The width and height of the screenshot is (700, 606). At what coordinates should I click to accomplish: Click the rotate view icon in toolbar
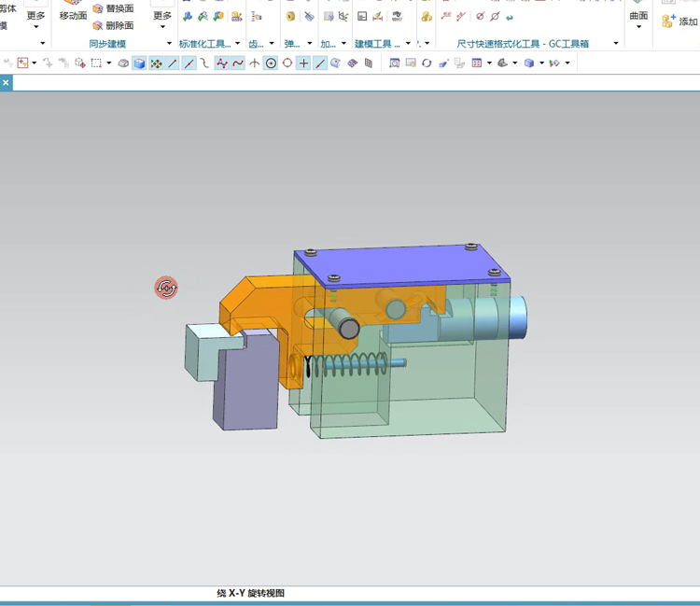coord(427,63)
